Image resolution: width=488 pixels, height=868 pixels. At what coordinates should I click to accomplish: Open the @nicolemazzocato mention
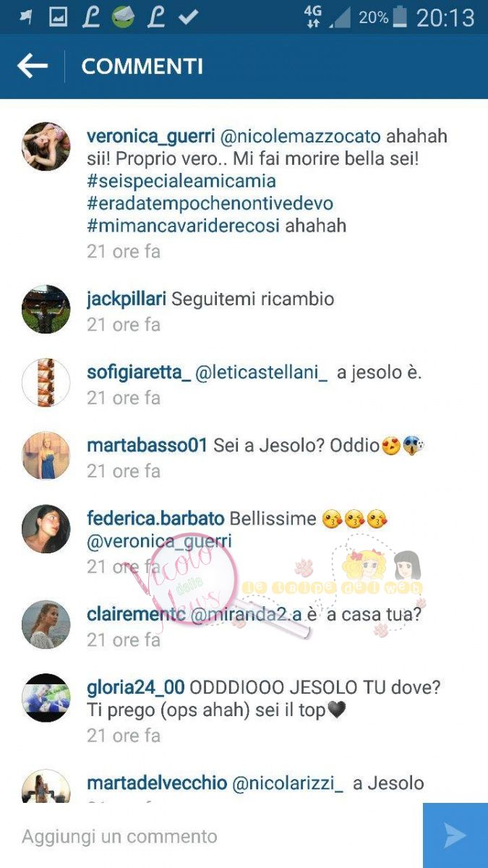coord(301,137)
